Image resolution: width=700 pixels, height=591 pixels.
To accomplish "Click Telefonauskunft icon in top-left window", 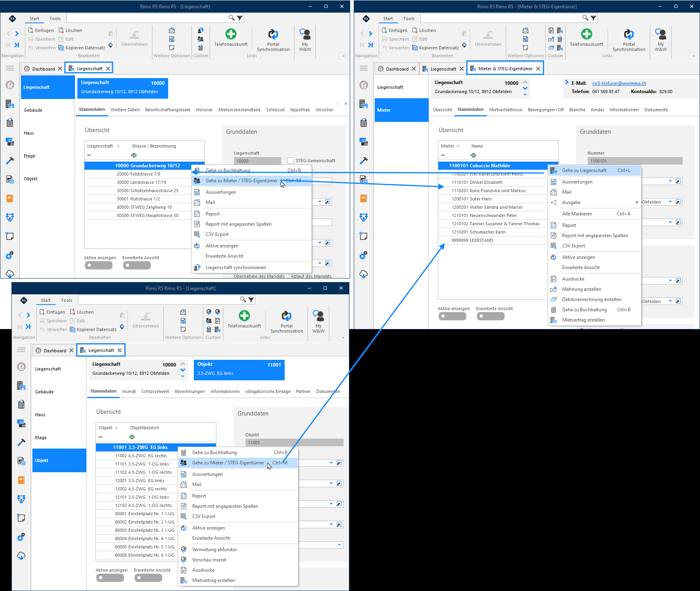I will [x=231, y=34].
